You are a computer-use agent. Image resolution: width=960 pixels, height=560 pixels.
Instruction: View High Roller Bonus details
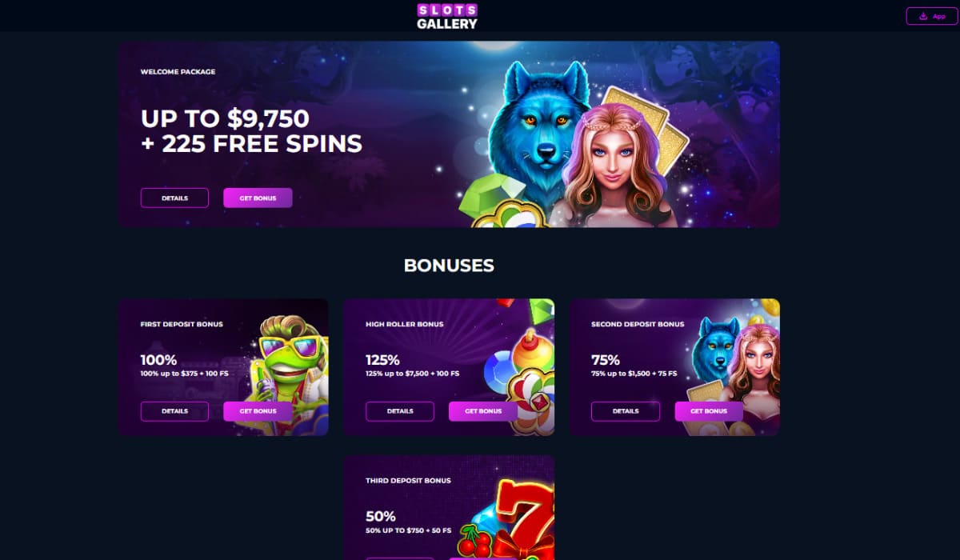[400, 411]
